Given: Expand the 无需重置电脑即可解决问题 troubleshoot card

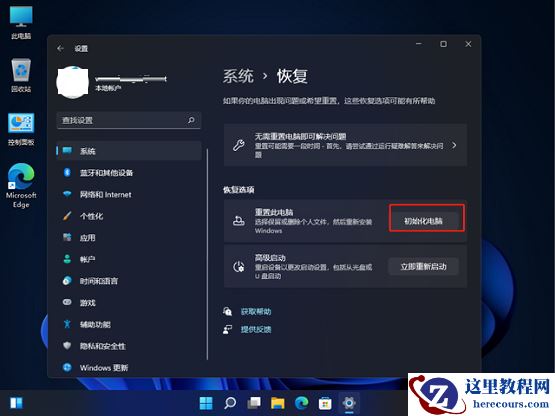Looking at the screenshot, I should pos(345,145).
